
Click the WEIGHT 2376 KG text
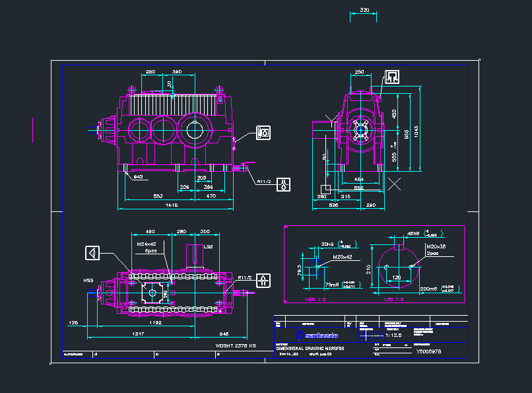(x=236, y=345)
